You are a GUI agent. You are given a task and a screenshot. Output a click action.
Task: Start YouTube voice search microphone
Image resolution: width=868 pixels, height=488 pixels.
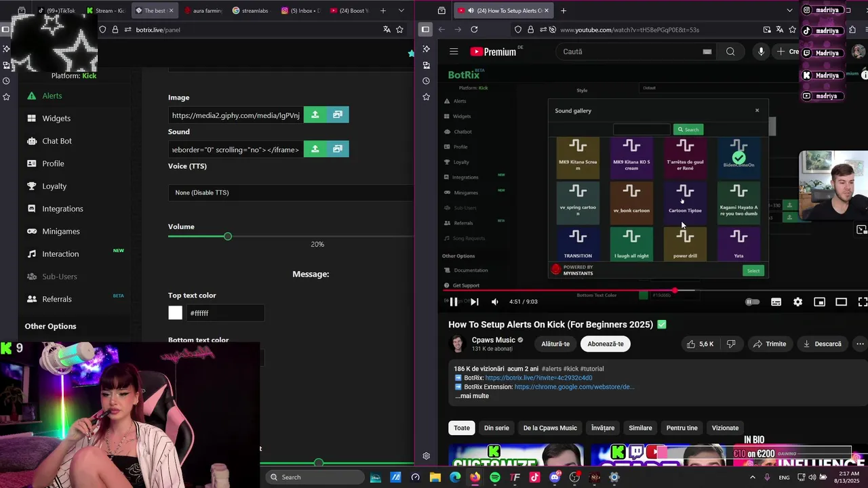coord(761,52)
